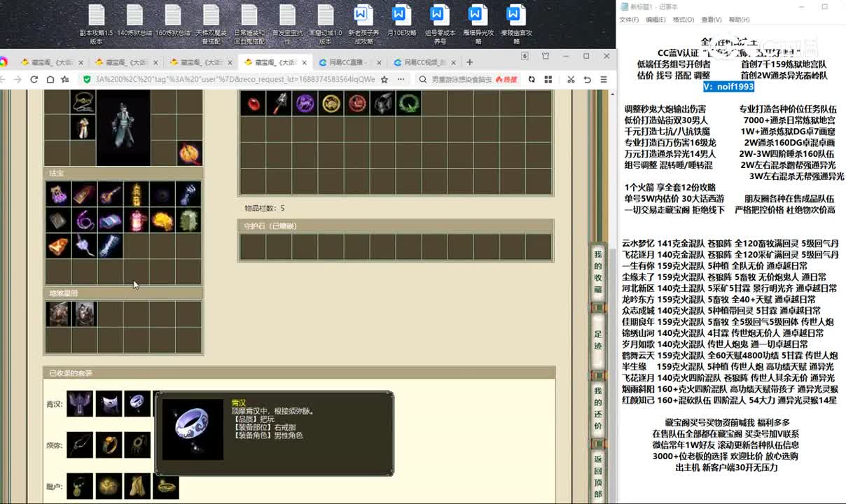Open 我的收藏 in the side panel
The image size is (846, 504).
(x=598, y=272)
